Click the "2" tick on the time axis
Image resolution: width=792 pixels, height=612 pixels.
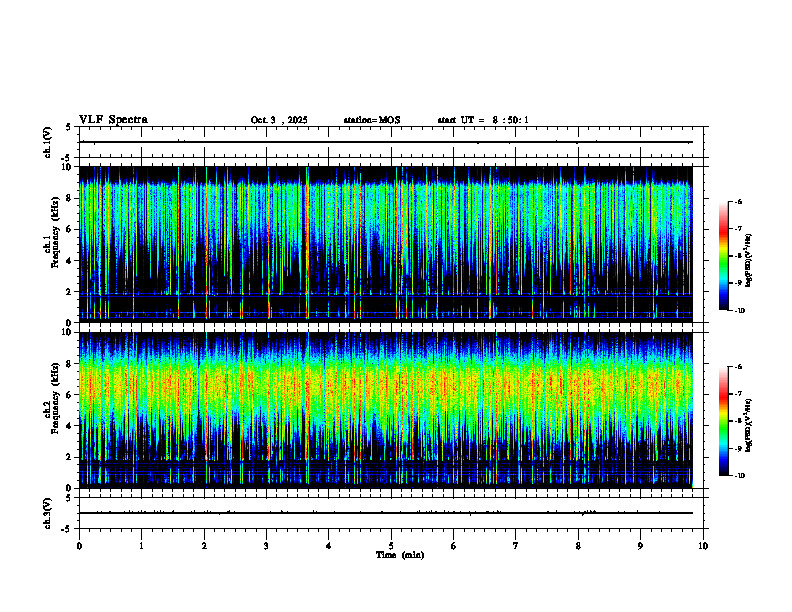click(204, 546)
